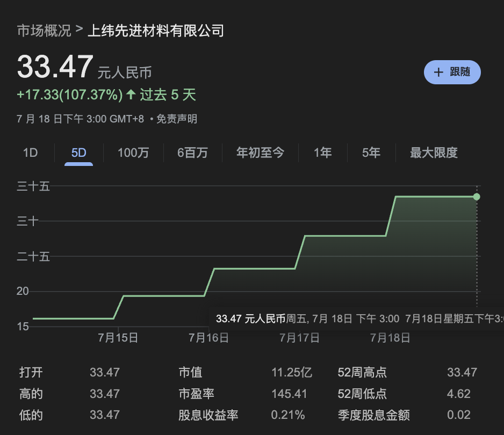This screenshot has width=504, height=435.
Task: Select the 5D time range tab
Action: point(79,153)
